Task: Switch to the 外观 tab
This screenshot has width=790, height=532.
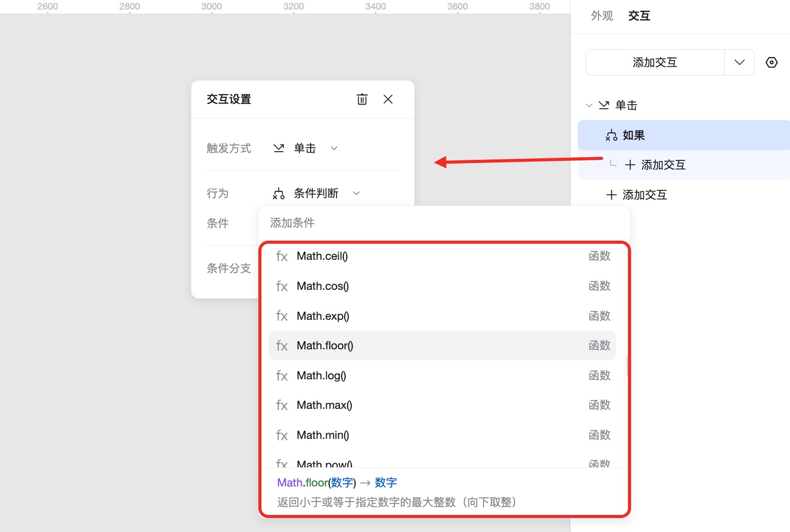Action: [601, 16]
